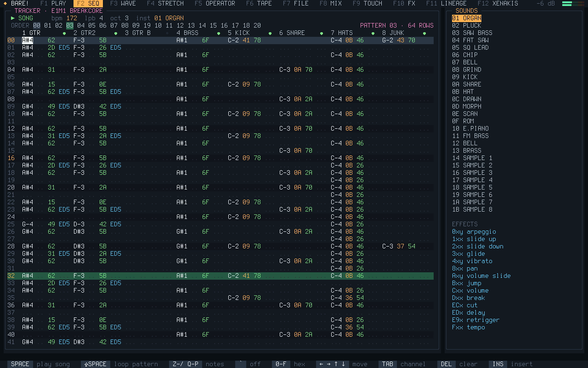Open the F12 XENAKIS tab

point(498,3)
